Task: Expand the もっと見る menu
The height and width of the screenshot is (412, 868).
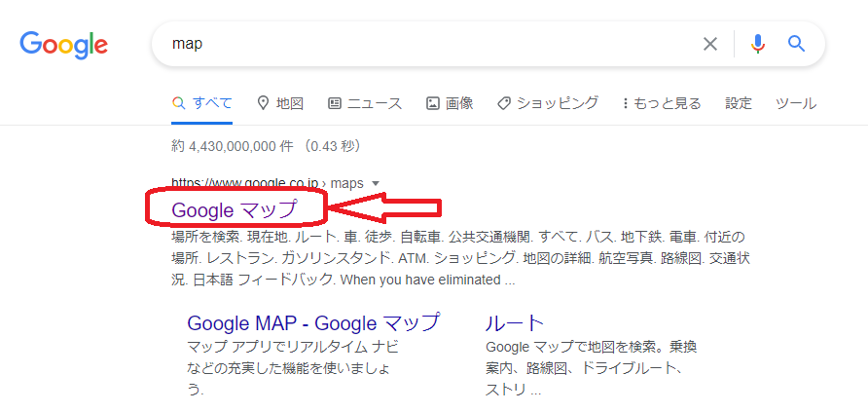Action: [662, 103]
